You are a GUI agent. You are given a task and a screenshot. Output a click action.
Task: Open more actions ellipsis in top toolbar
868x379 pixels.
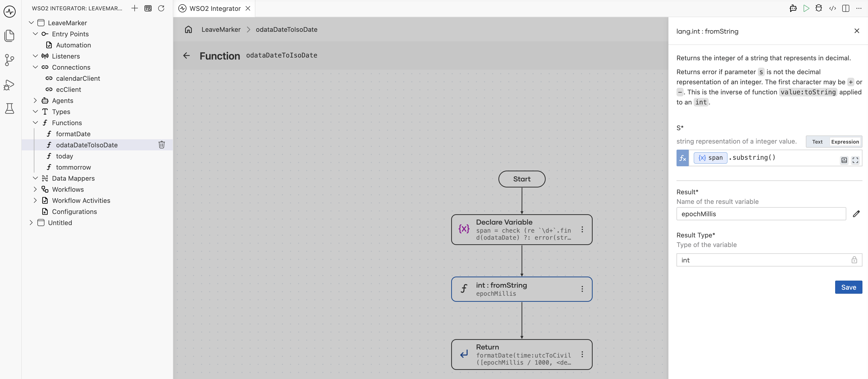[x=859, y=8]
